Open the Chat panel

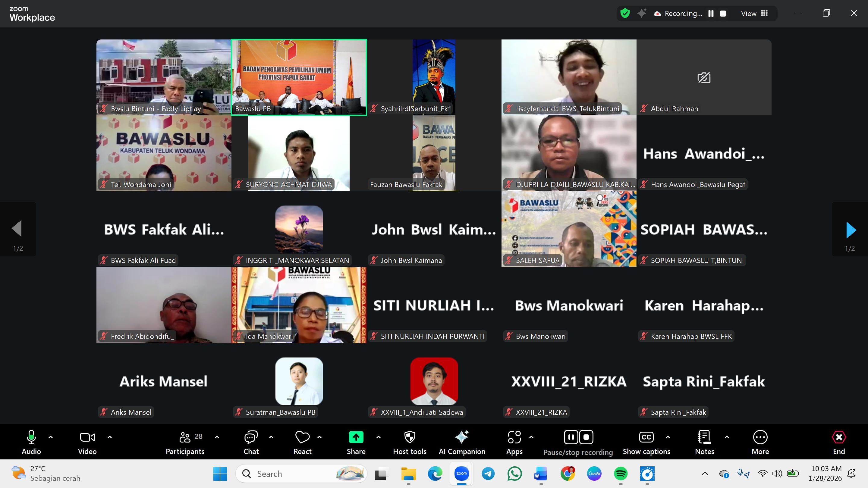click(251, 437)
